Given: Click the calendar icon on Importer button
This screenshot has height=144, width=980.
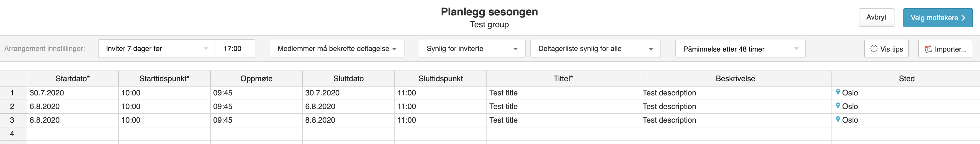Looking at the screenshot, I should (928, 49).
